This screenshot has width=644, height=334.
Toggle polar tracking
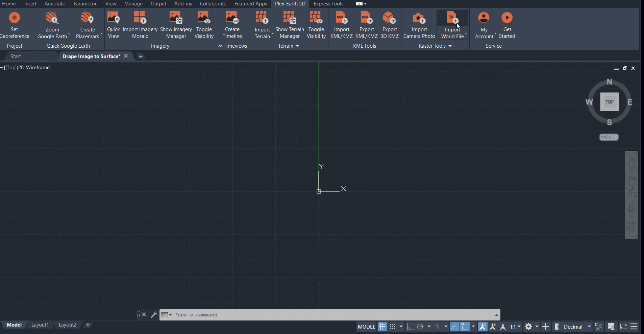pos(420,327)
